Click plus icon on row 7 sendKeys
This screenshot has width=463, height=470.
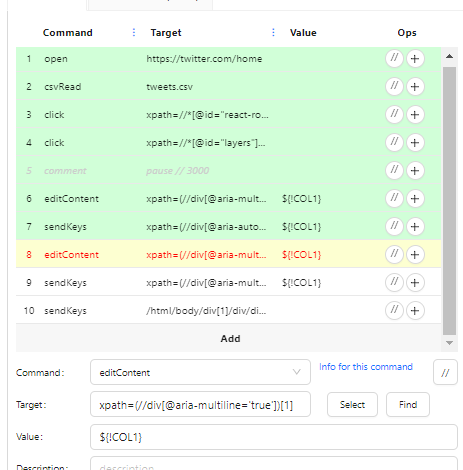[415, 227]
